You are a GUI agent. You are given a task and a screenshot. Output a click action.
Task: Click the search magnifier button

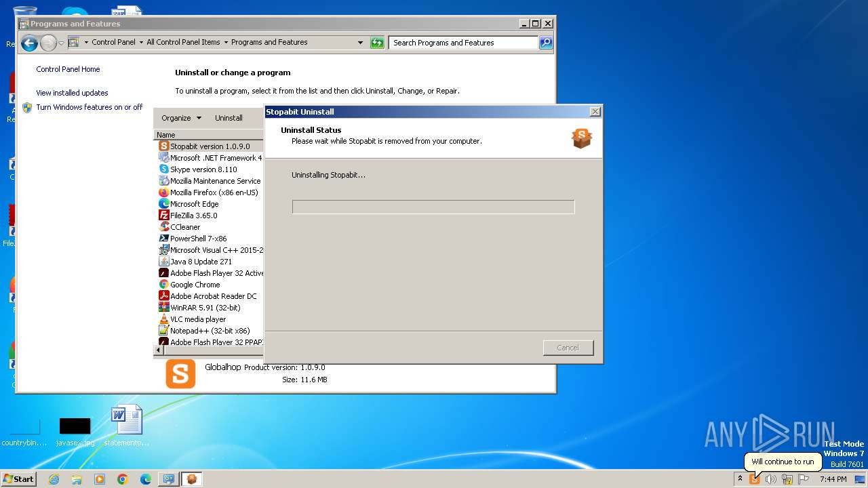pyautogui.click(x=545, y=43)
